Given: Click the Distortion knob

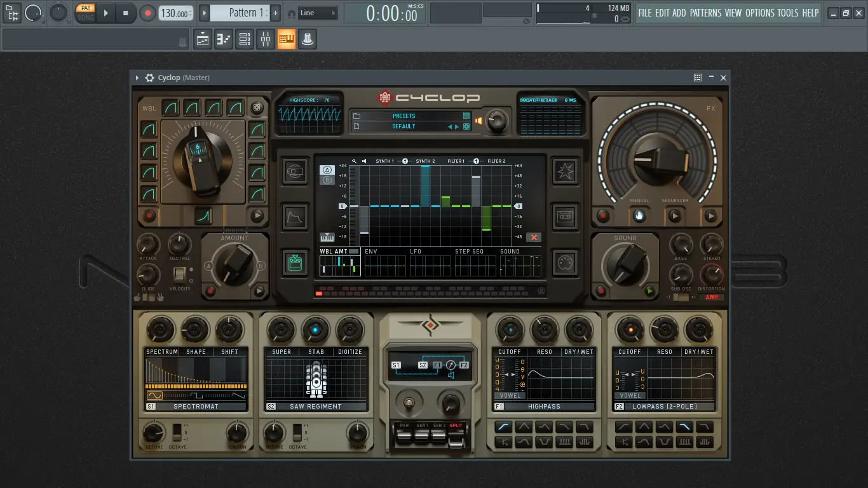Looking at the screenshot, I should (711, 274).
